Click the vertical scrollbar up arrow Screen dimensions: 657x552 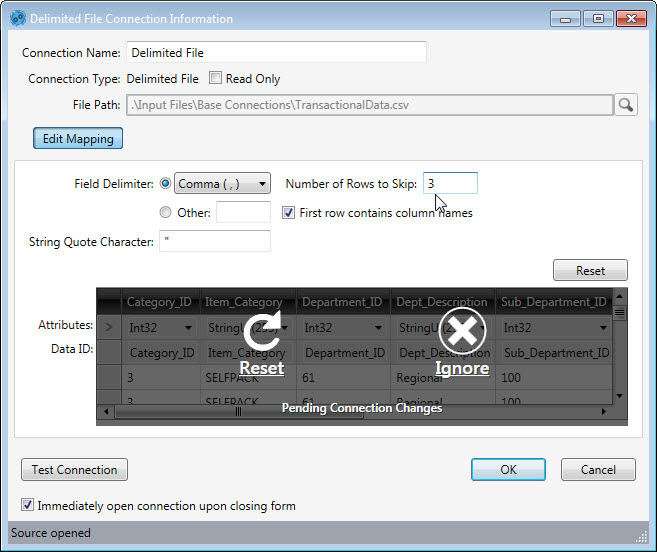pyautogui.click(x=620, y=296)
